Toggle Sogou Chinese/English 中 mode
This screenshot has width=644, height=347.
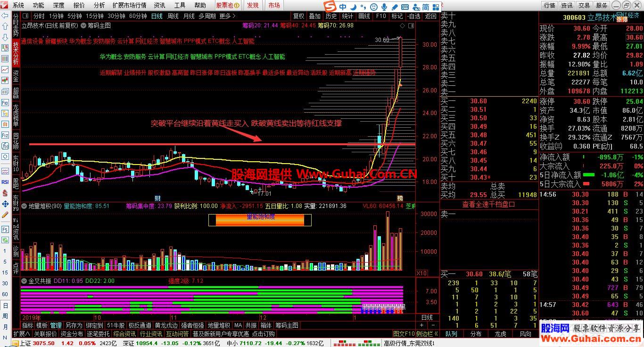pos(343,7)
